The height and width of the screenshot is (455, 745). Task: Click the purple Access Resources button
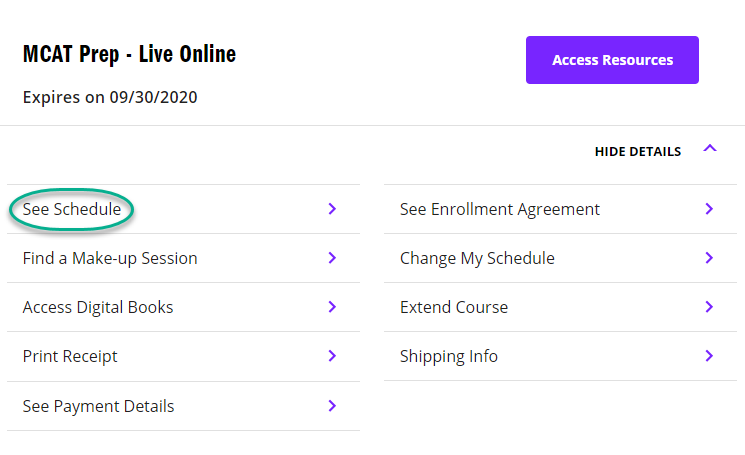(612, 60)
